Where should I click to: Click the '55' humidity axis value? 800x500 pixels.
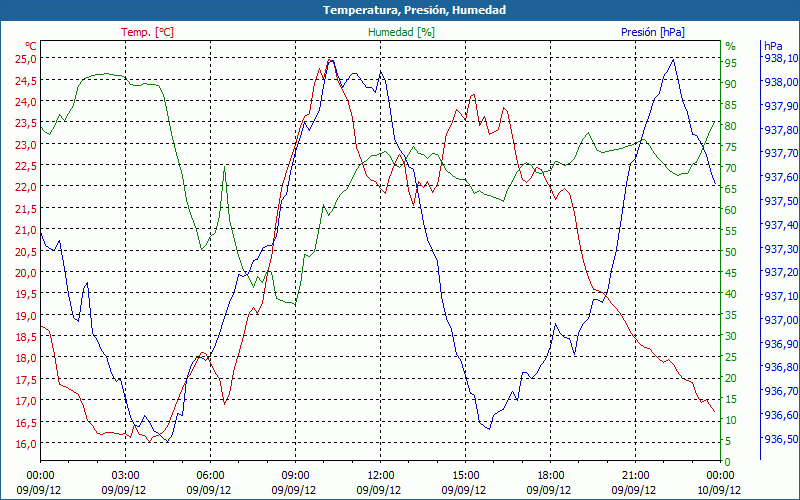tap(731, 231)
